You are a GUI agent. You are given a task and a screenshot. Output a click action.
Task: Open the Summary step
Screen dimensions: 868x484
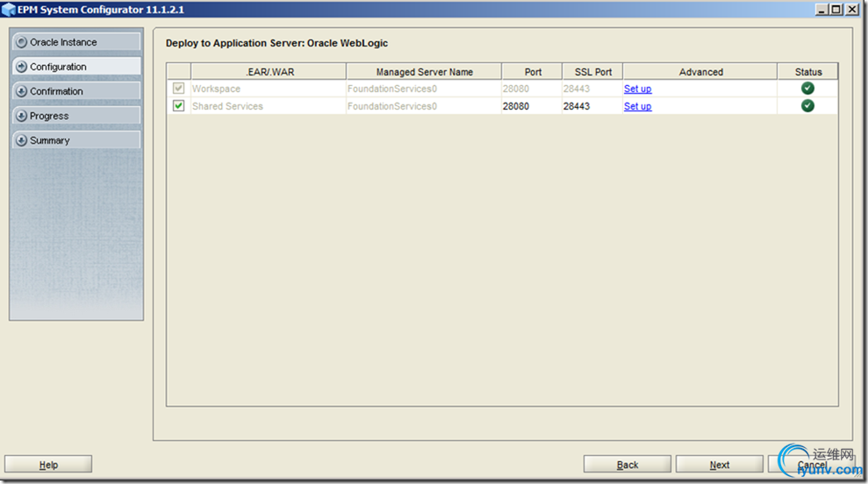coord(76,140)
